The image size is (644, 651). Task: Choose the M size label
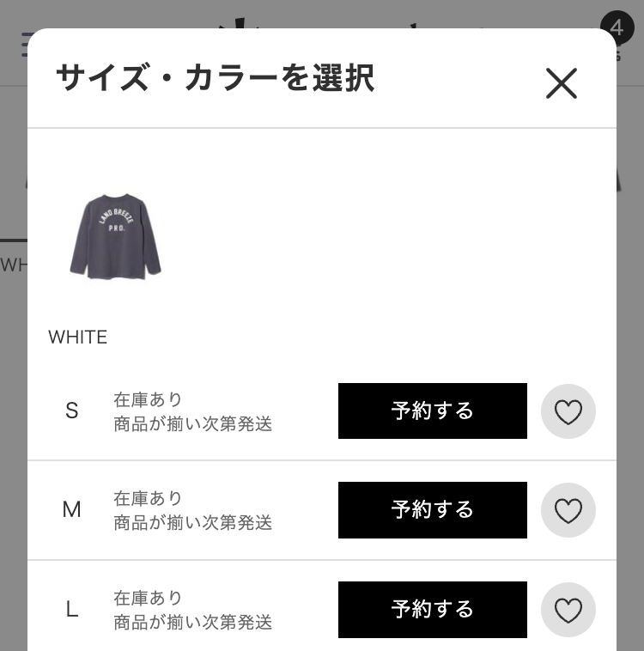[x=71, y=509]
